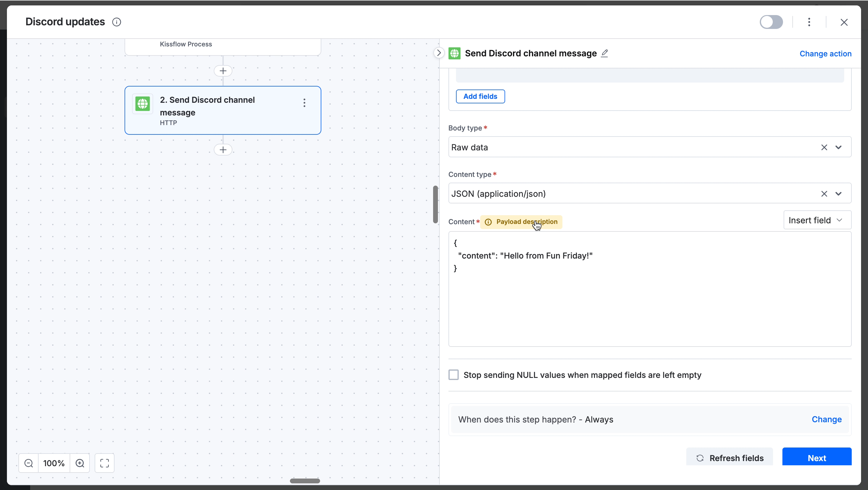
Task: Add step above Send Discord channel message
Action: click(x=223, y=71)
